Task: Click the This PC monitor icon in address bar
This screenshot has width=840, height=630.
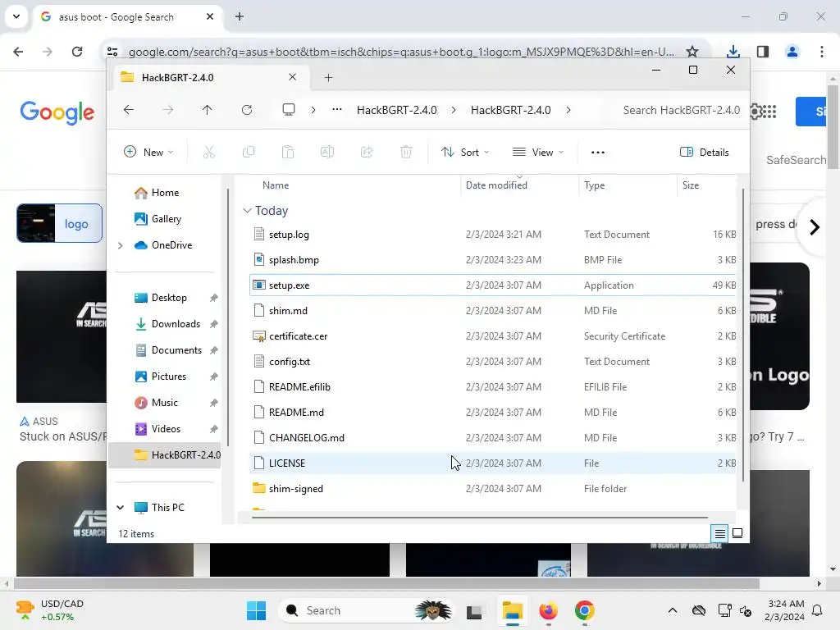Action: (x=289, y=110)
